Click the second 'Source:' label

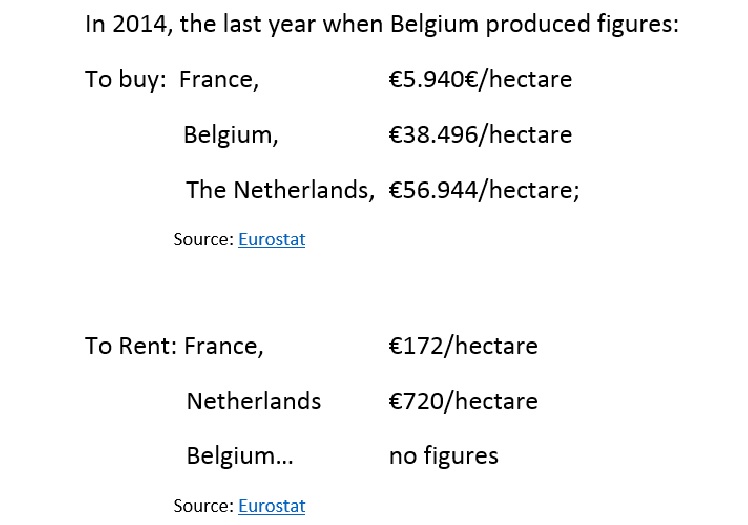pos(204,505)
